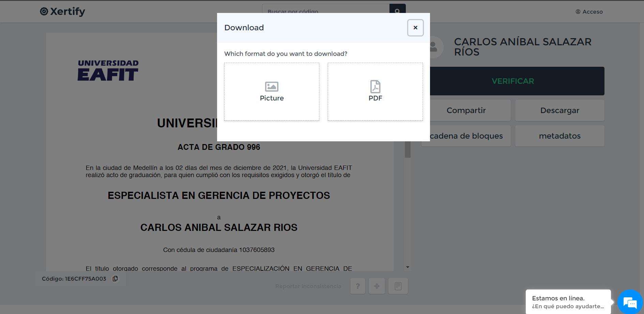Click the Which format question text
The height and width of the screenshot is (314, 644).
[286, 54]
